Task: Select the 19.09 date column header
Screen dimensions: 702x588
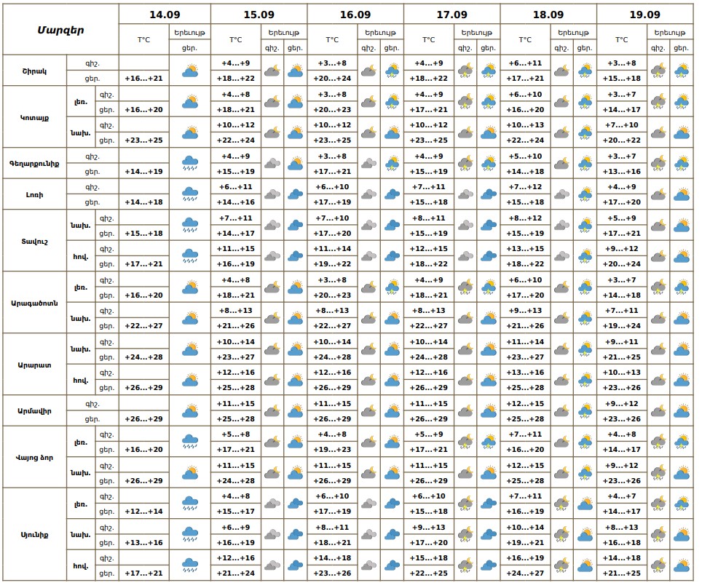Action: tap(644, 15)
